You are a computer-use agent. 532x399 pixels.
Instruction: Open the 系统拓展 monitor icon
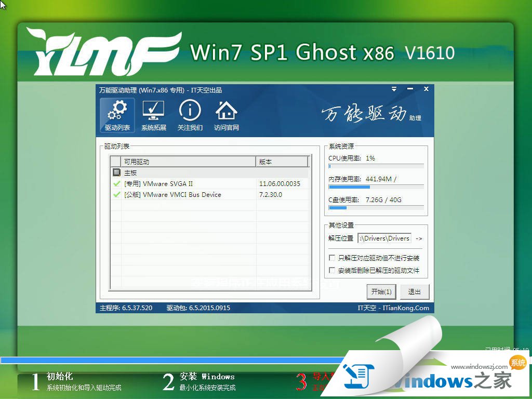pos(153,115)
